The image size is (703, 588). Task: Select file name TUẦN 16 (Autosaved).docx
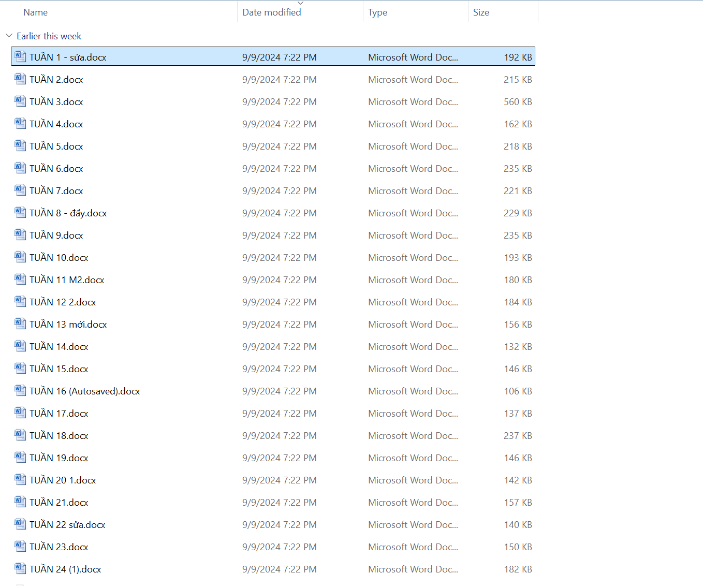(x=85, y=391)
